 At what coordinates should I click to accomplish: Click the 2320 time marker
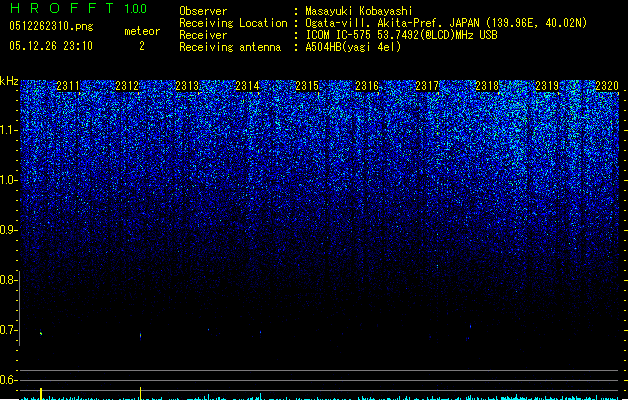[x=607, y=85]
